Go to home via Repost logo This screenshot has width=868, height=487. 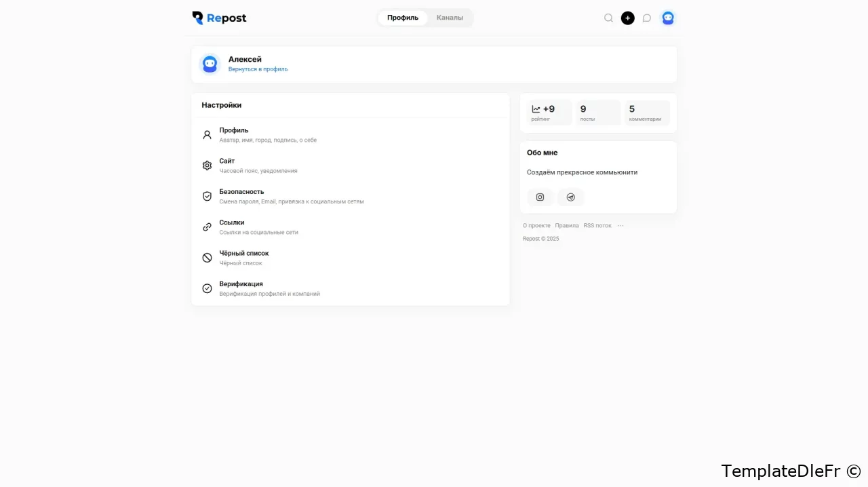tap(219, 18)
